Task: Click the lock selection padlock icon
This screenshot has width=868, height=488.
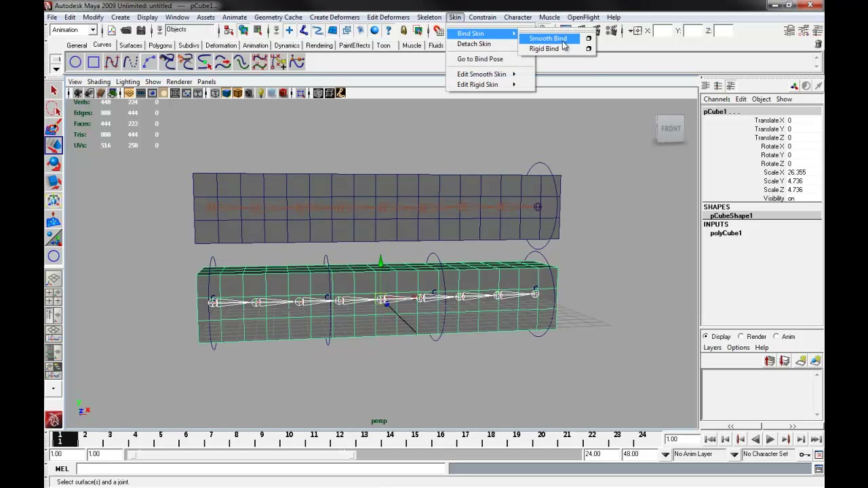Action: click(x=403, y=30)
